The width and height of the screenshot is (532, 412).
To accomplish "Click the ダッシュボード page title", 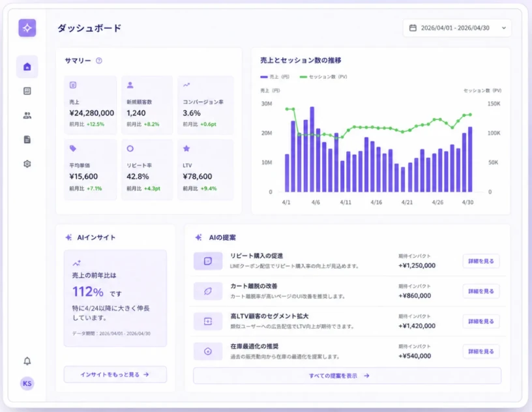I will [89, 28].
